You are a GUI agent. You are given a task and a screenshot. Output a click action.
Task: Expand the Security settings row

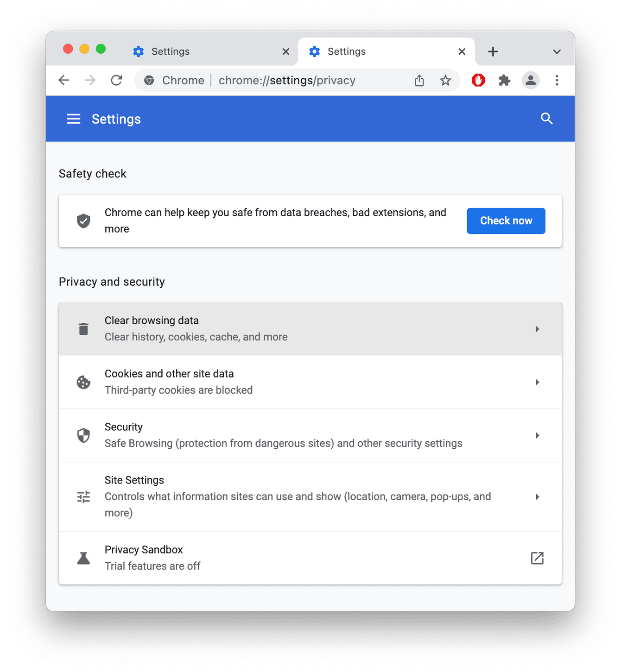[x=537, y=435]
